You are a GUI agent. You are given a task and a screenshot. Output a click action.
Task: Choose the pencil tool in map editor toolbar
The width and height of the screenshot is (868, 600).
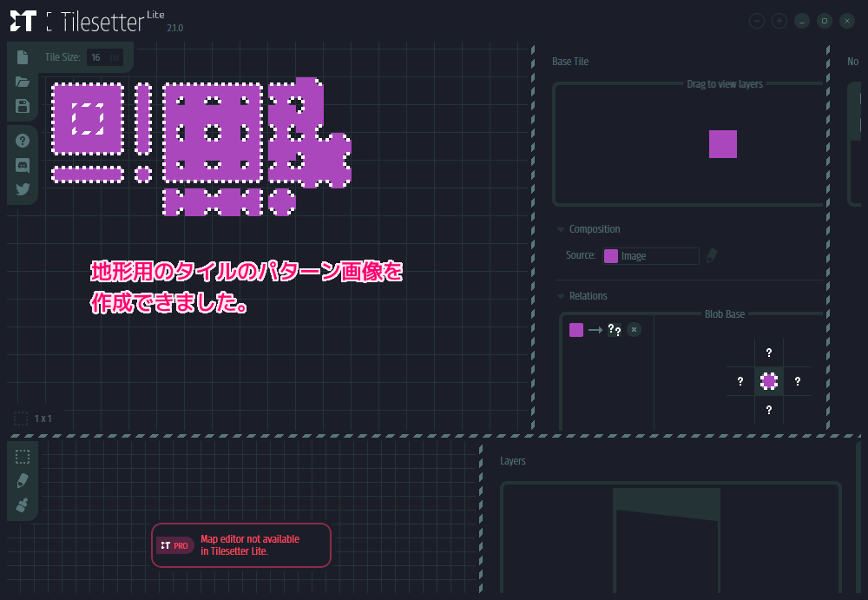23,480
